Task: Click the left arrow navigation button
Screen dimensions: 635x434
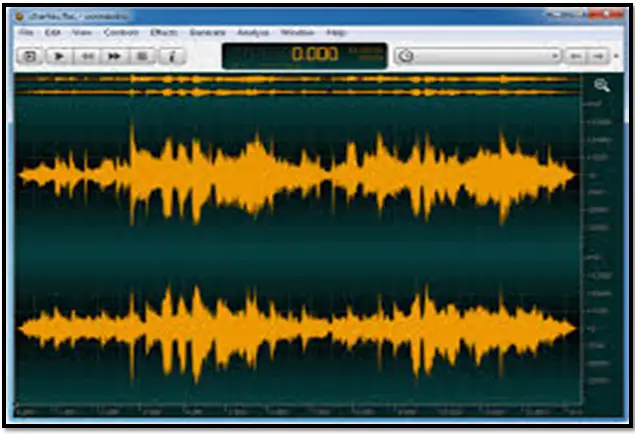Action: coord(576,56)
